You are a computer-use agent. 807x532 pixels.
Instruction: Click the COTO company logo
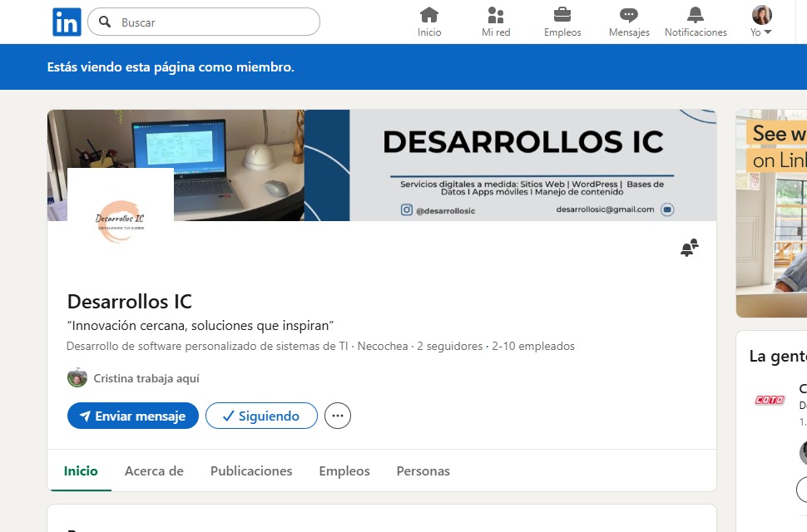(x=769, y=400)
